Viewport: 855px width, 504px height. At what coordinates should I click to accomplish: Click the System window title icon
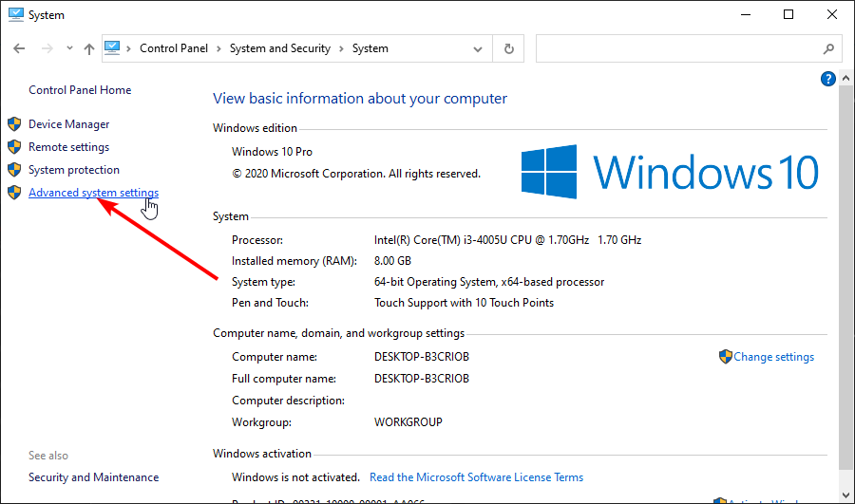tap(16, 14)
